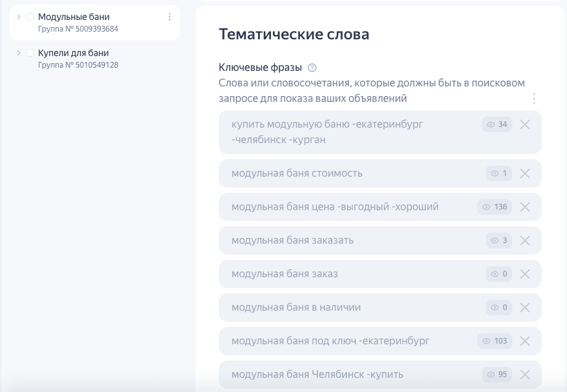The image size is (567, 392).
Task: Expand the "Модульные бани" group
Action: point(19,17)
